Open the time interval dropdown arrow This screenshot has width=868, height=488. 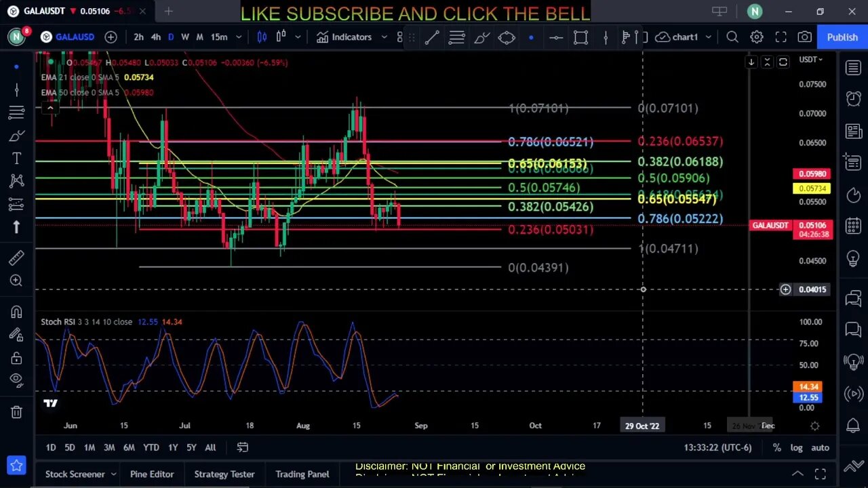tap(239, 37)
